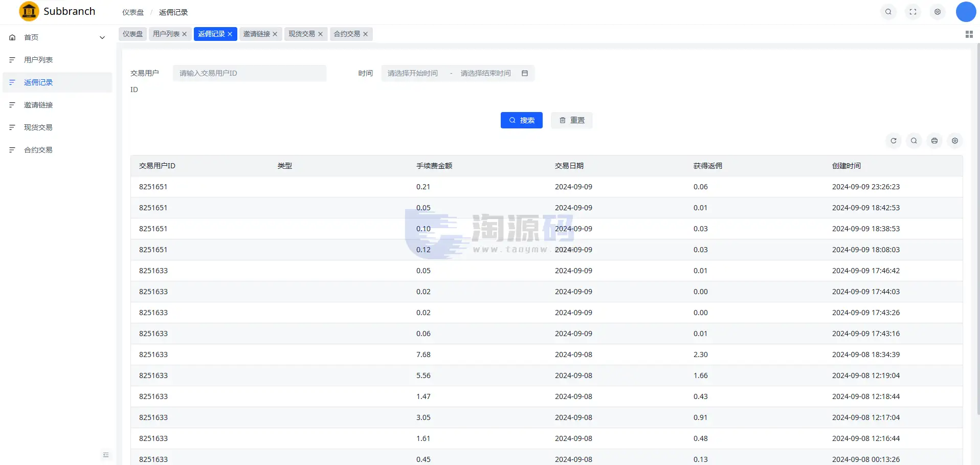Open table column settings gear

(955, 141)
